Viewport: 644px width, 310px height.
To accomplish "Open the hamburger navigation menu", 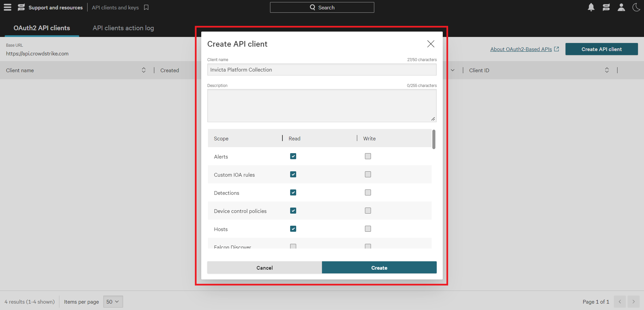I will click(x=7, y=7).
